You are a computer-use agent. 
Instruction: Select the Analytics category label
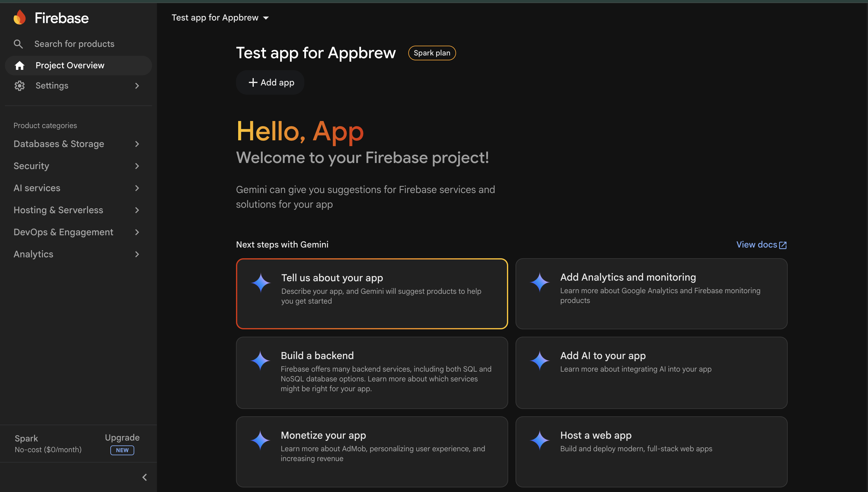click(x=33, y=254)
